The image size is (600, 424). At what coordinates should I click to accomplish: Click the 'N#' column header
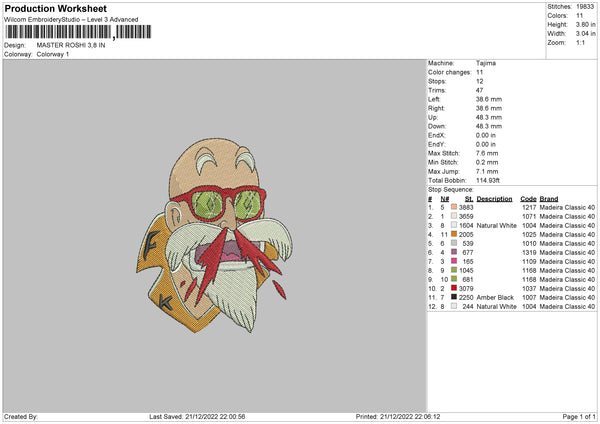(x=445, y=199)
